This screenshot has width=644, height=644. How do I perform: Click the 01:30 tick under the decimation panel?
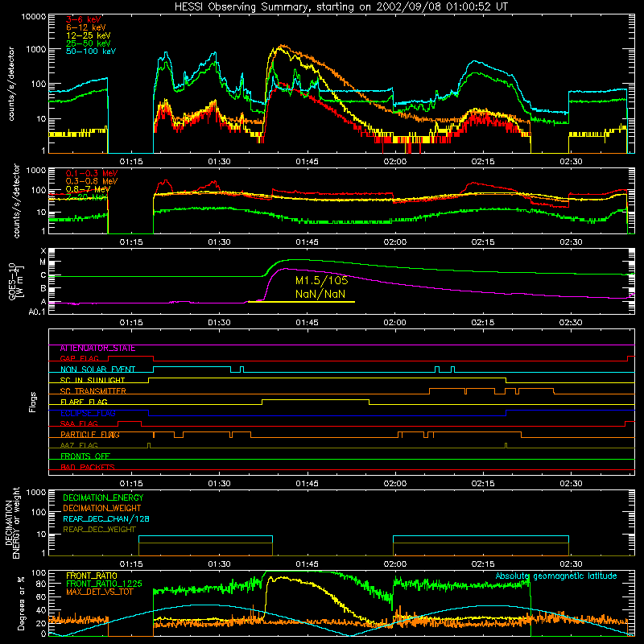click(219, 564)
